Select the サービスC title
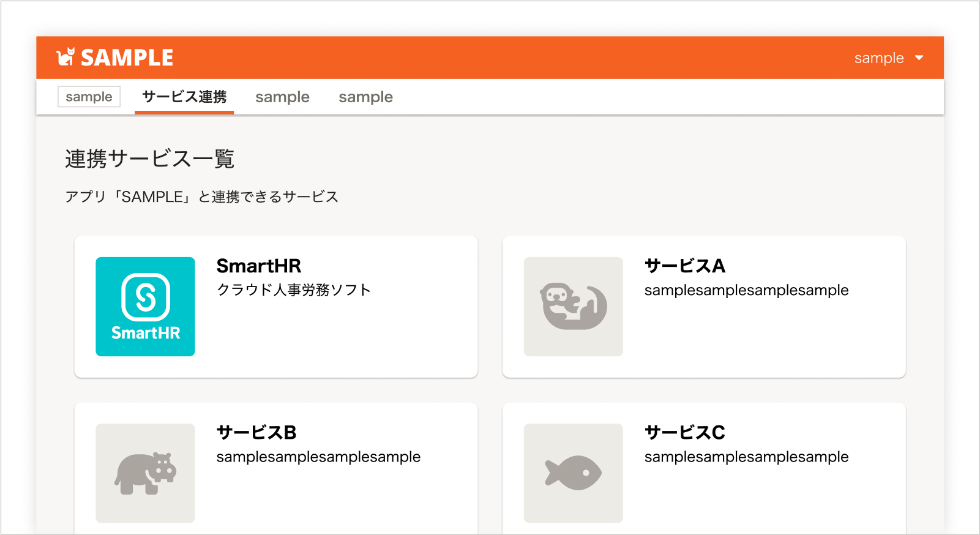 tap(684, 432)
